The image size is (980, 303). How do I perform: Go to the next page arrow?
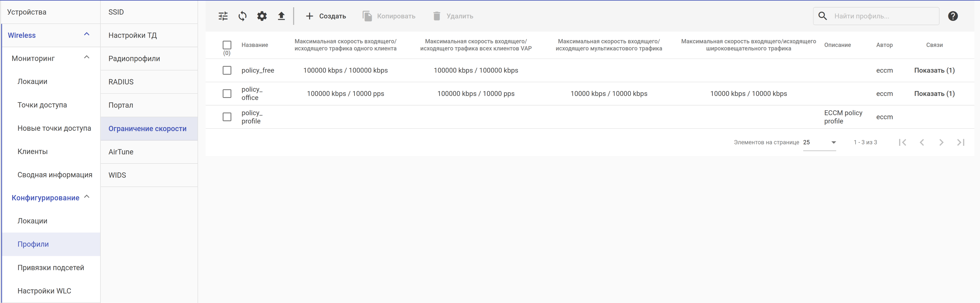point(941,142)
